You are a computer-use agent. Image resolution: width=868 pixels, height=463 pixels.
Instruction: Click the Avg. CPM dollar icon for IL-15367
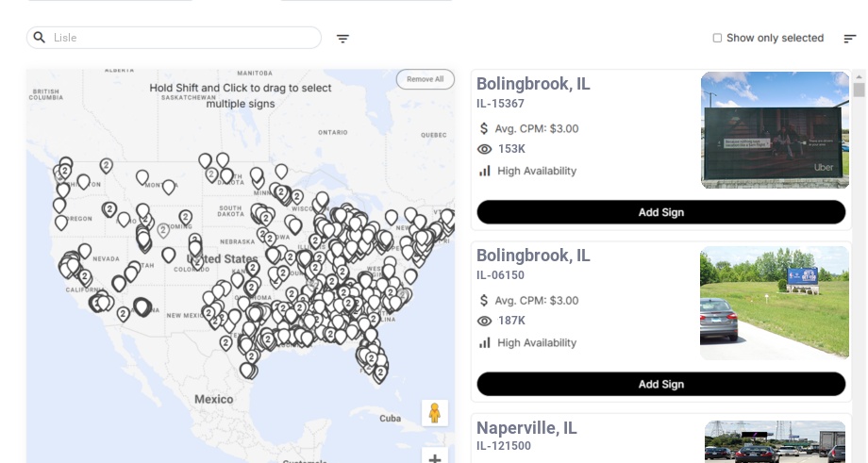(485, 128)
